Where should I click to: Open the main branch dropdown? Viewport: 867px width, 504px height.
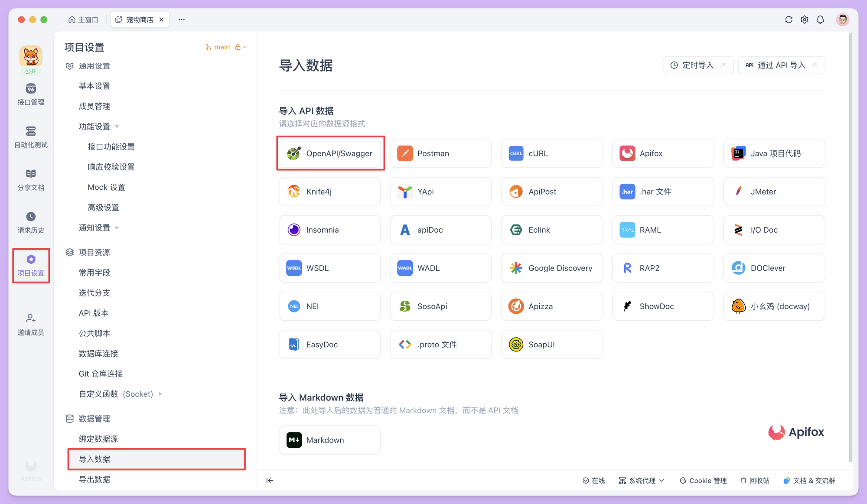(x=225, y=47)
